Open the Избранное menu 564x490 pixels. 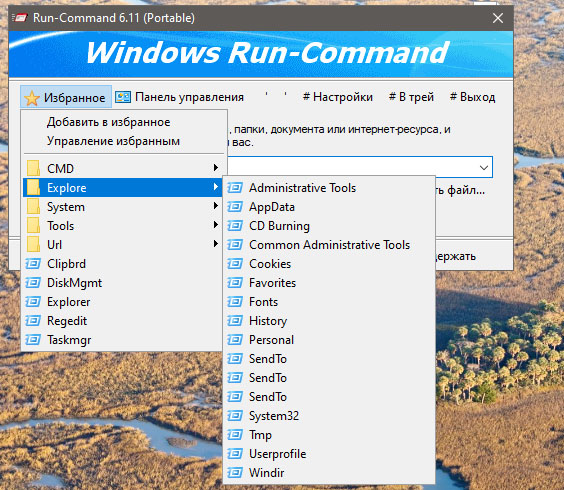coord(66,97)
